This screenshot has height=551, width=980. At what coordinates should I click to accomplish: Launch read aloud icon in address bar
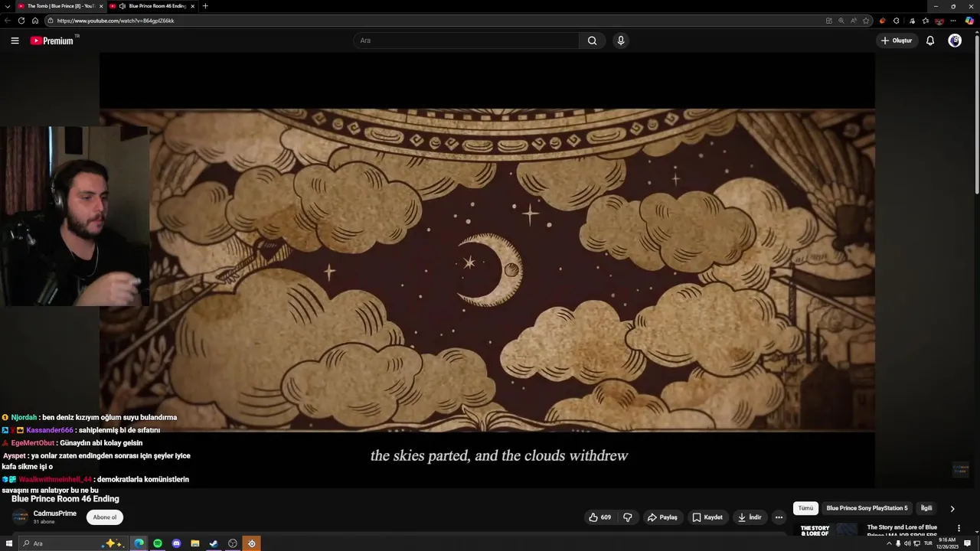pyautogui.click(x=854, y=21)
